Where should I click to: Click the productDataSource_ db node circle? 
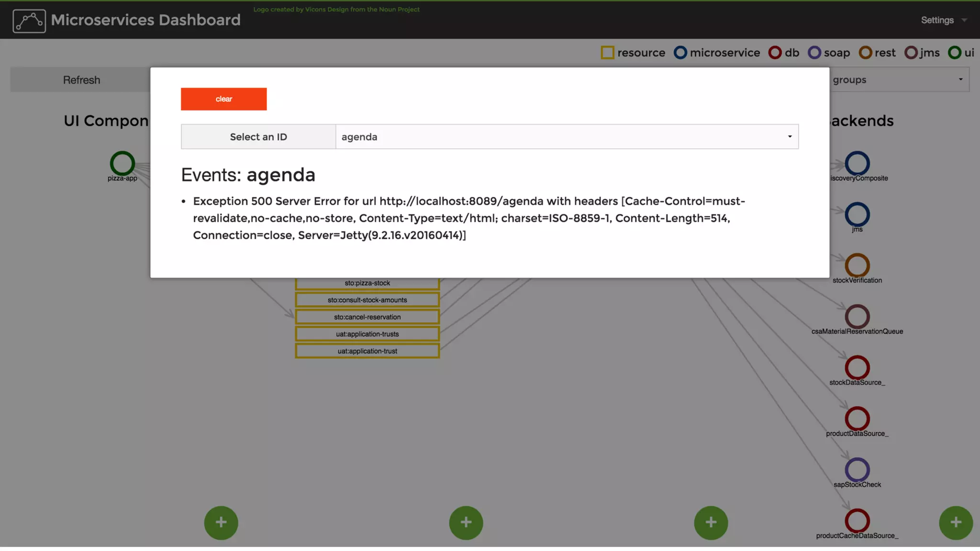[857, 419]
